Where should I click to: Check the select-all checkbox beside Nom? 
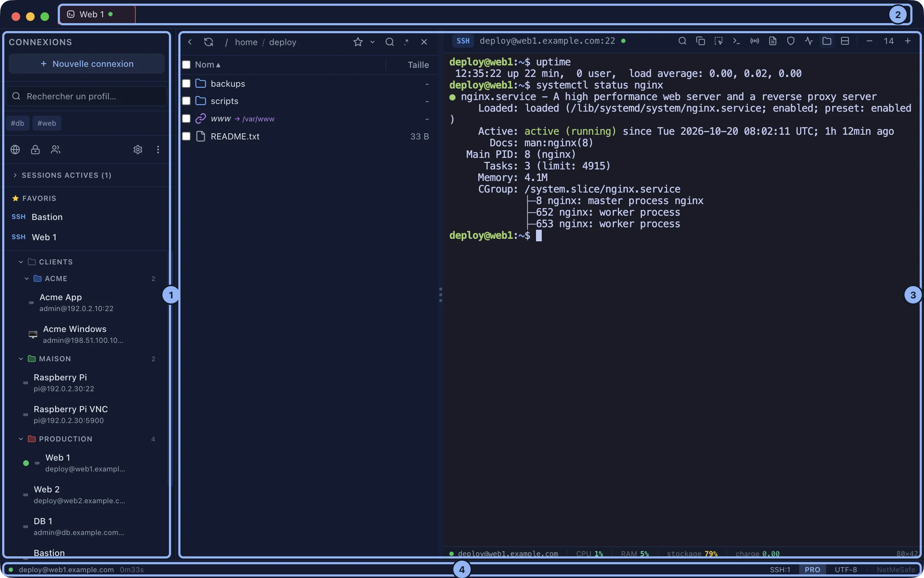point(186,65)
